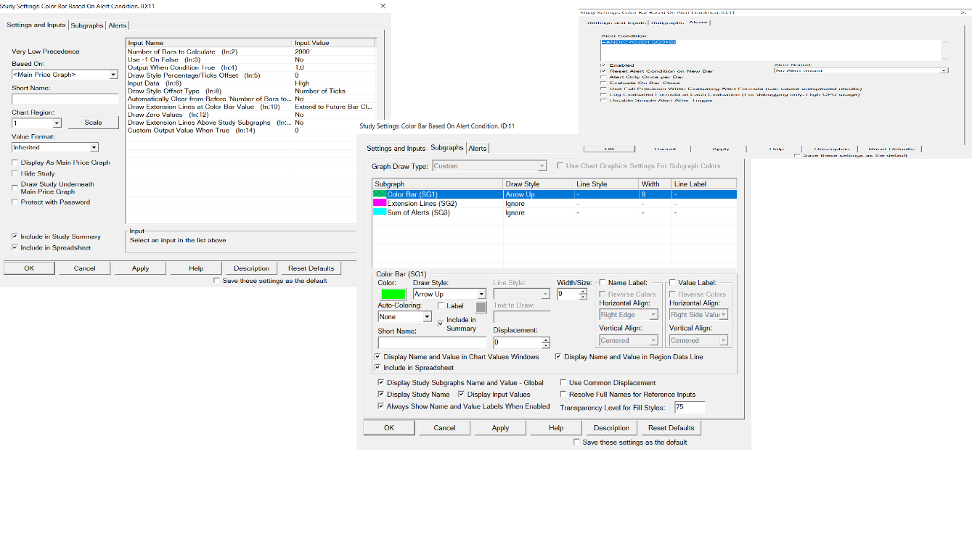Select the Number of Bars to Calculate input row
Image resolution: width=980 pixels, height=560 pixels.
click(x=251, y=52)
